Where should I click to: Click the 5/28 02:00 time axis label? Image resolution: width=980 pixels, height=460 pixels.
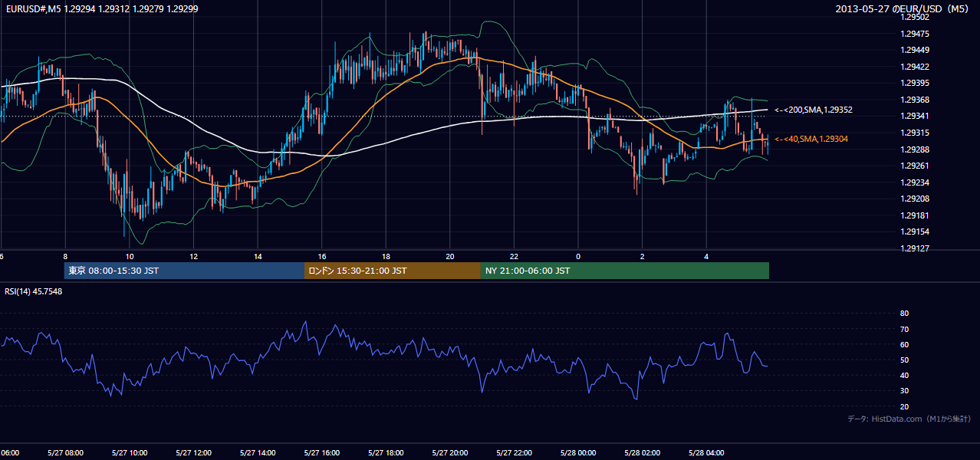pos(642,453)
